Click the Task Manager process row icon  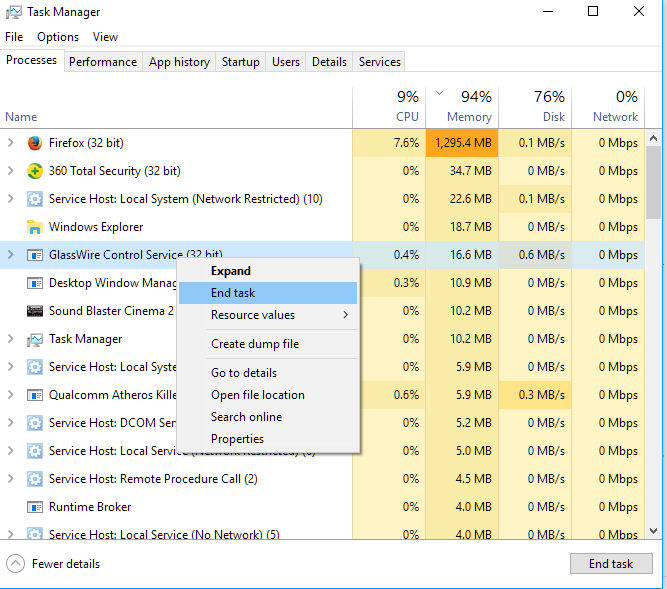pos(35,339)
